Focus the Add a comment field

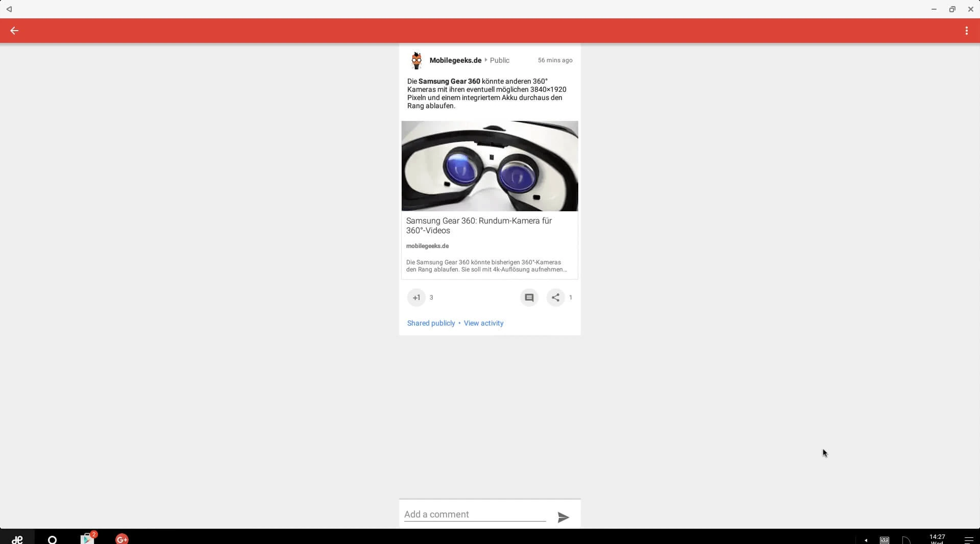(x=475, y=514)
